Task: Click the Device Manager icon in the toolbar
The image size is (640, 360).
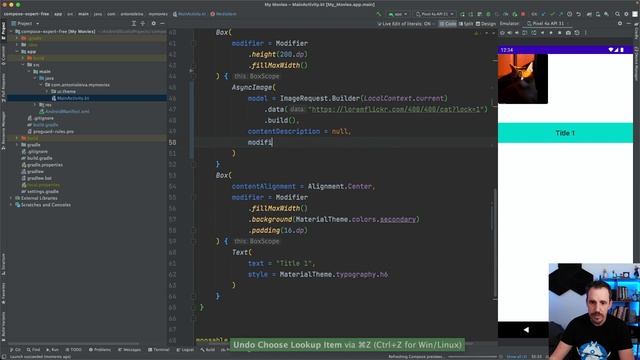Action: click(x=598, y=14)
